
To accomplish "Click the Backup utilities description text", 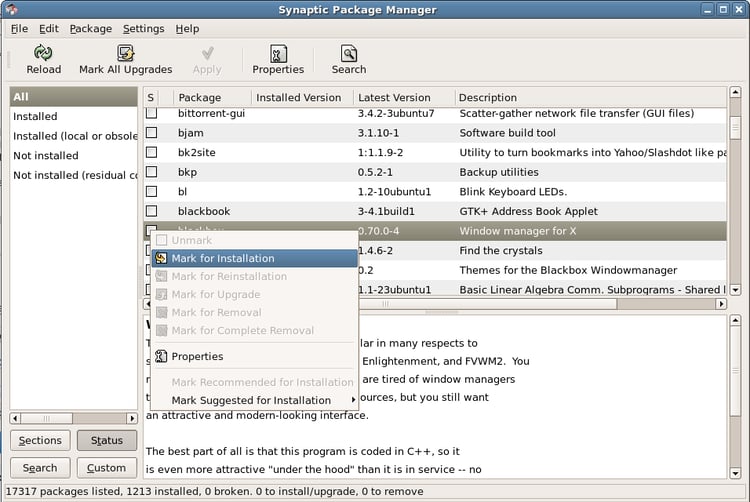I will pyautogui.click(x=499, y=172).
